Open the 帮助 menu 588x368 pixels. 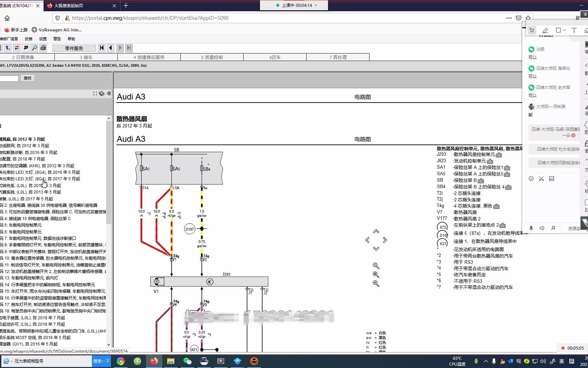pyautogui.click(x=71, y=39)
